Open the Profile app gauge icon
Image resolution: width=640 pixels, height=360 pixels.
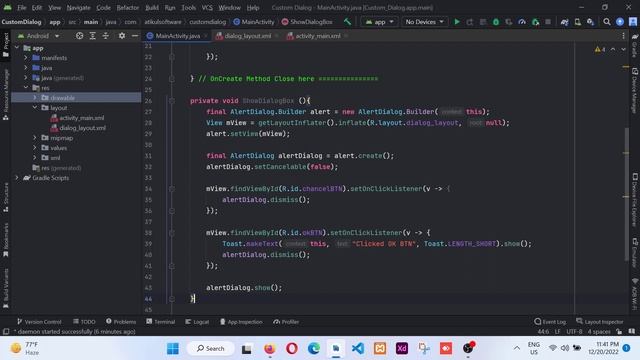tap(522, 22)
